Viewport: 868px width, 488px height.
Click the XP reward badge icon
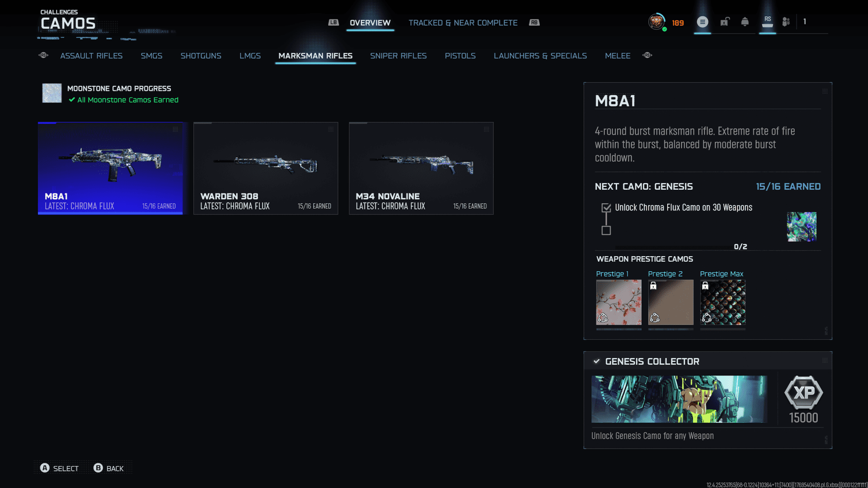803,392
